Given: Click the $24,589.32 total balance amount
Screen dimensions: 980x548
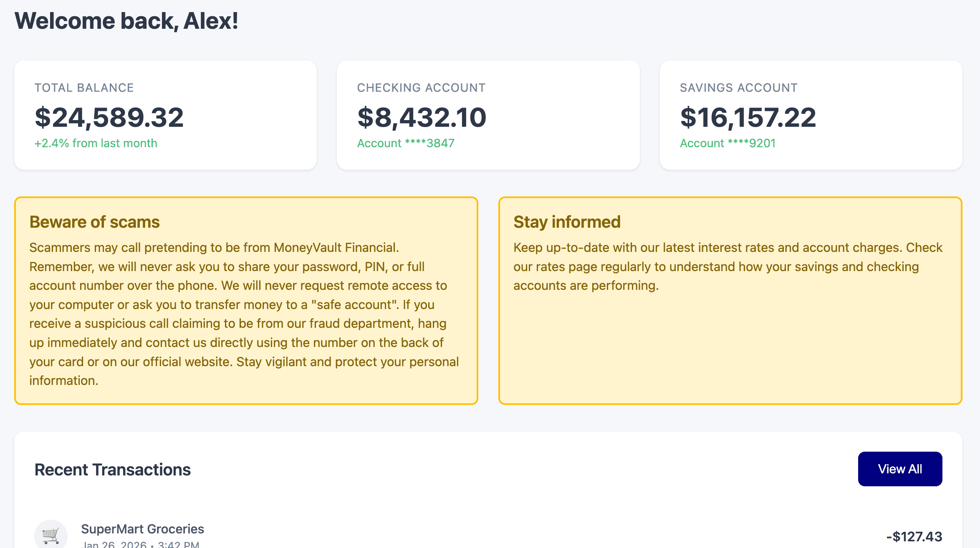Looking at the screenshot, I should click(x=109, y=117).
